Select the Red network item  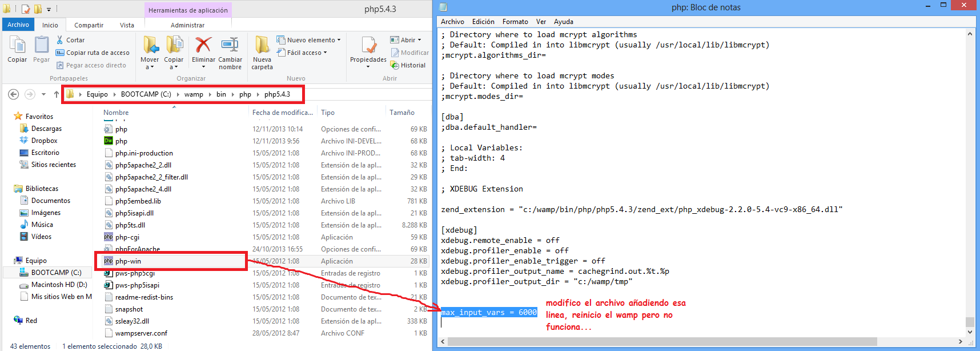pyautogui.click(x=26, y=321)
